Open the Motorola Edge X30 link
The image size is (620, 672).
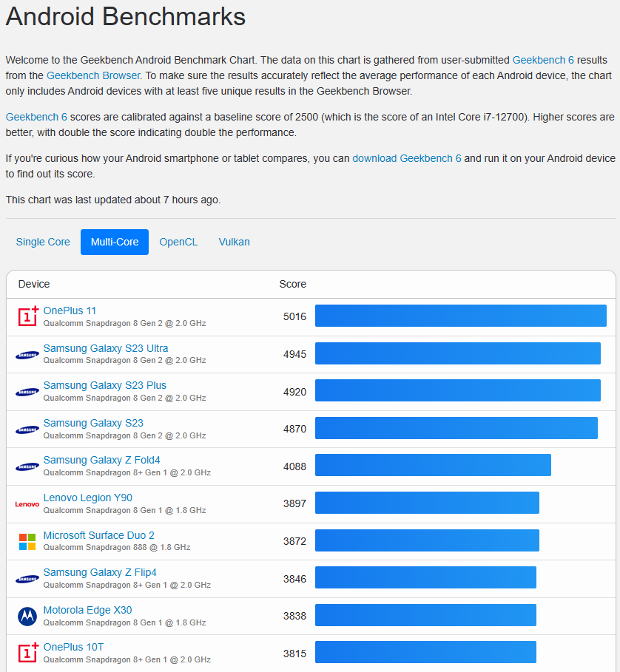(87, 610)
